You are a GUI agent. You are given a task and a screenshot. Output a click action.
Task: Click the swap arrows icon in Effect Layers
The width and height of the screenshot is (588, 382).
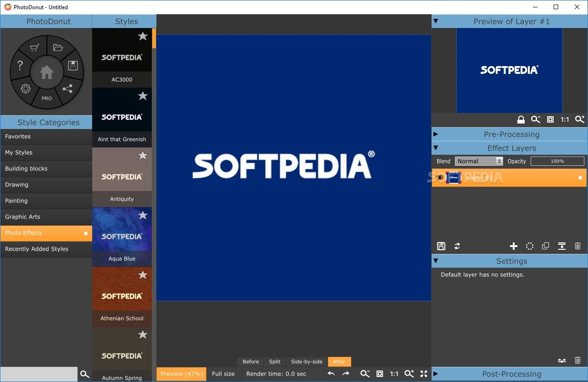click(457, 246)
